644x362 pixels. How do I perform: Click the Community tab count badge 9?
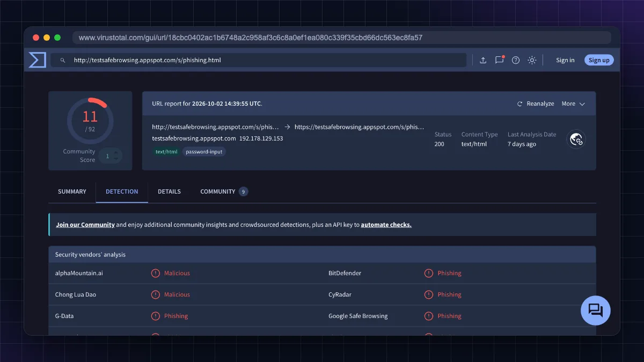[243, 191]
